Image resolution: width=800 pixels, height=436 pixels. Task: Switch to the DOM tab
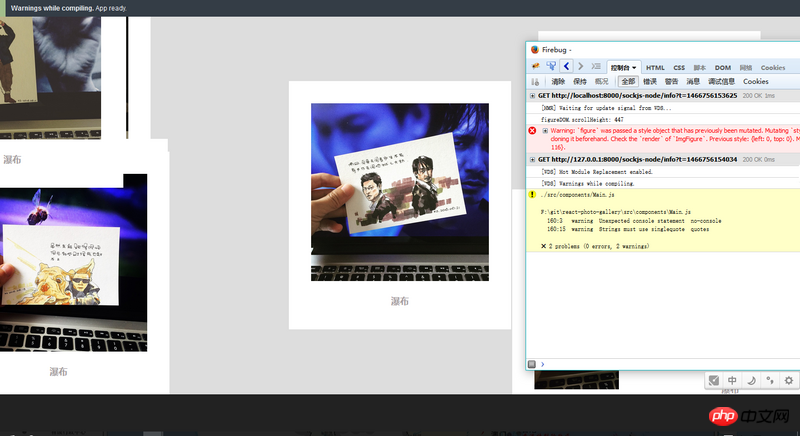point(722,67)
